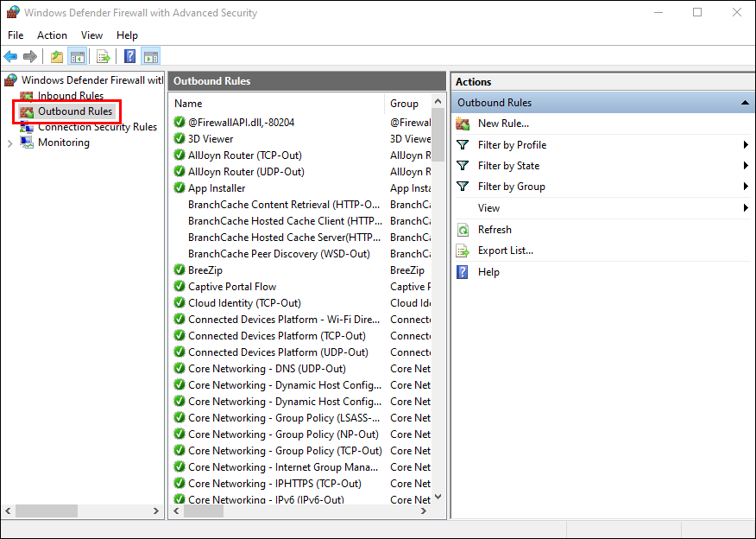Click Filter by Profile action
756x539 pixels.
tap(512, 145)
